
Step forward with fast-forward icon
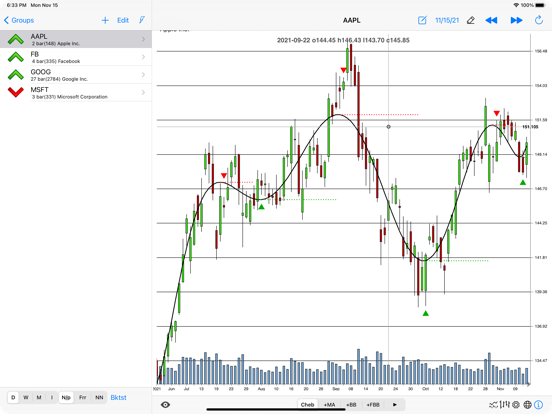tap(516, 20)
